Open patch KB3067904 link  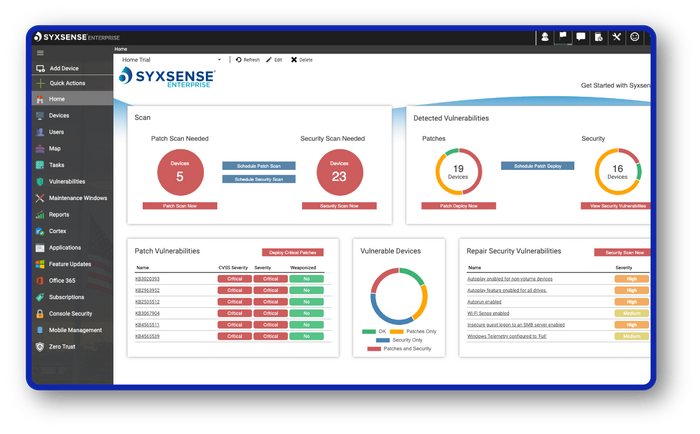147,313
